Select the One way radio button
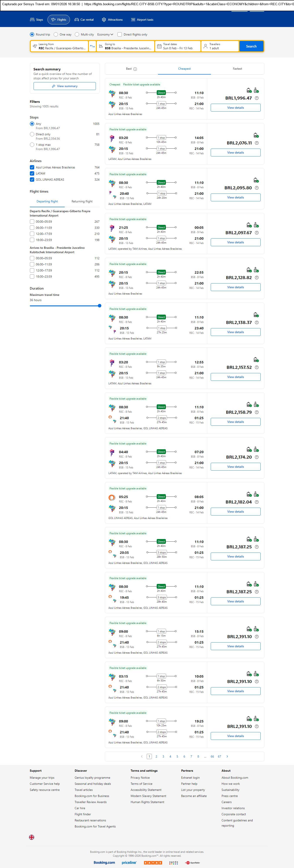The image size is (294, 868). click(56, 34)
